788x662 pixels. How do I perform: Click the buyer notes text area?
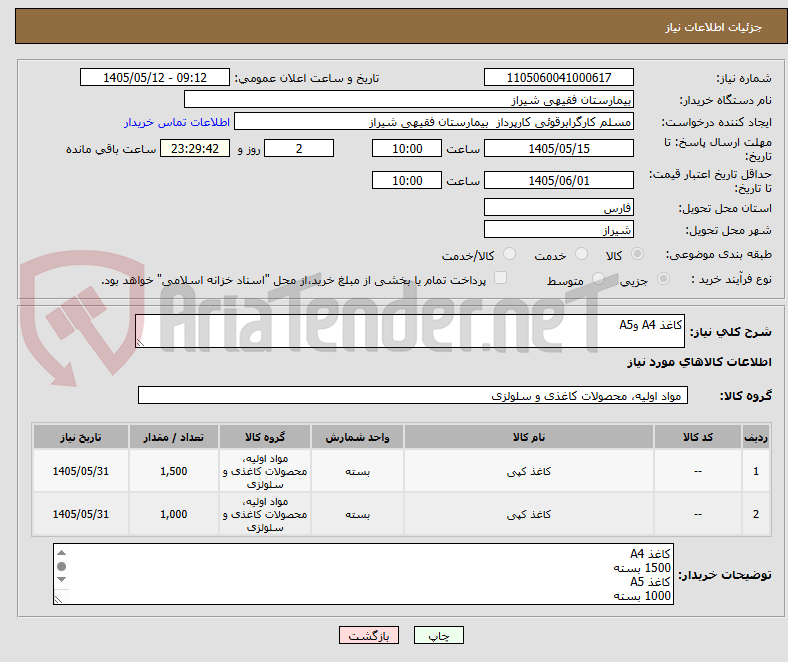pyautogui.click(x=363, y=574)
